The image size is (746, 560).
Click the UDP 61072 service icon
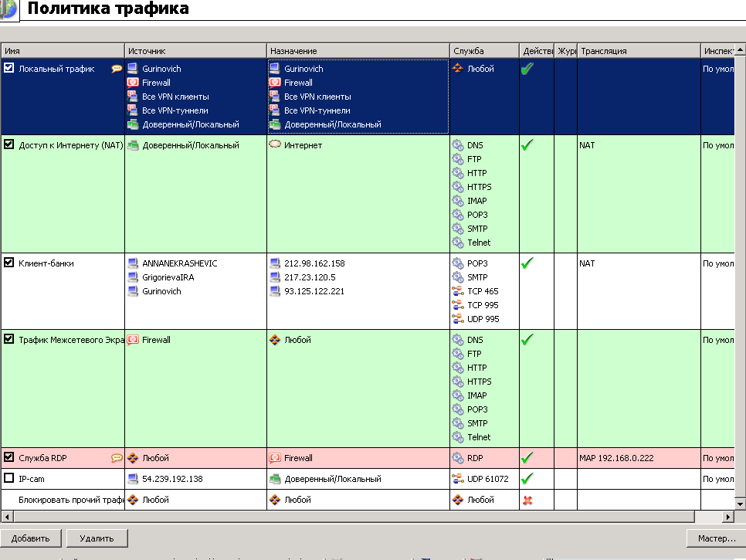click(x=458, y=479)
